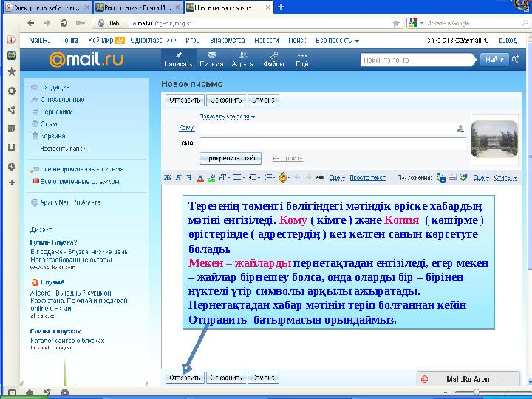Image resolution: width=532 pixels, height=399 pixels.
Task: Open the font size T dropdown
Action: tap(224, 177)
